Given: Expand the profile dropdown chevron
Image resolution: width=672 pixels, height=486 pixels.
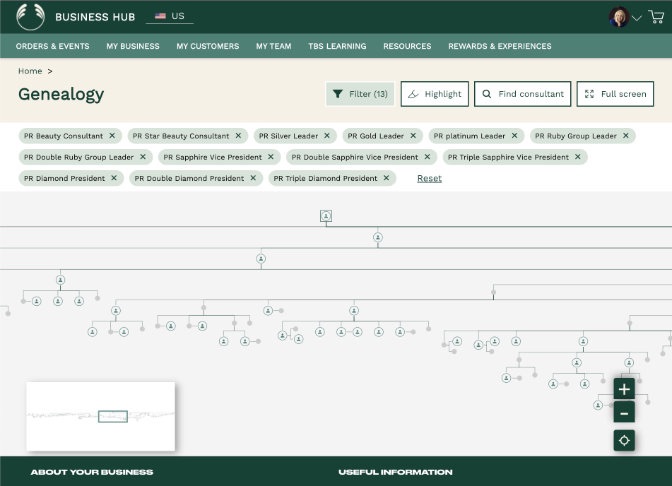Looking at the screenshot, I should pos(637,18).
